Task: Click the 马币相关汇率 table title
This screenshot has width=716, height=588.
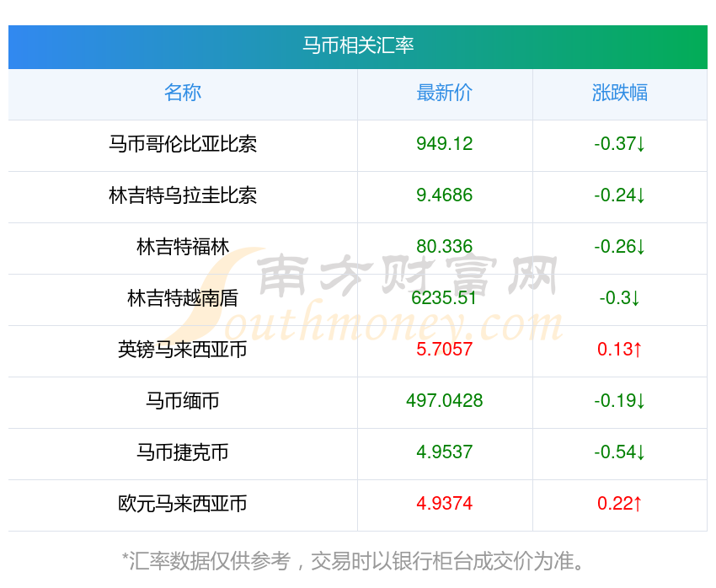Action: (358, 45)
